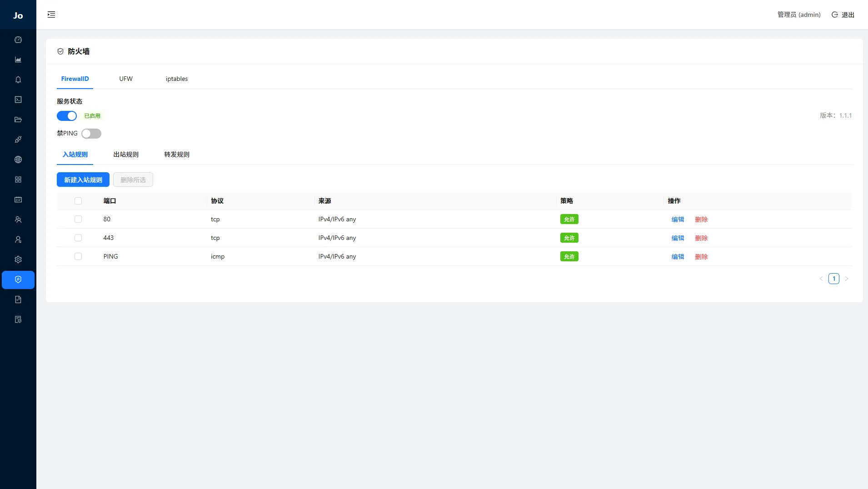Go to previous page arrow in pagination
Screen dimensions: 868x489
[x=821, y=279]
